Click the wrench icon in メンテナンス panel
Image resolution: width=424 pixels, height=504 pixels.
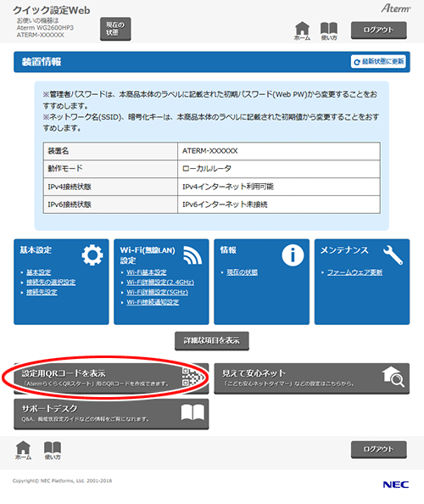point(393,255)
